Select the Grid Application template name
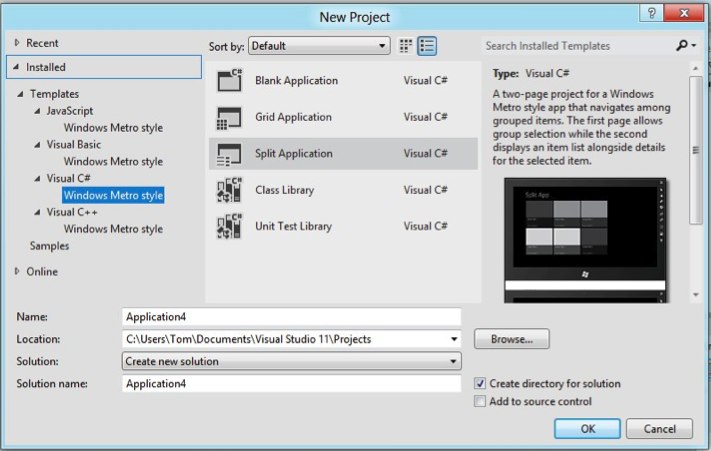 [293, 117]
